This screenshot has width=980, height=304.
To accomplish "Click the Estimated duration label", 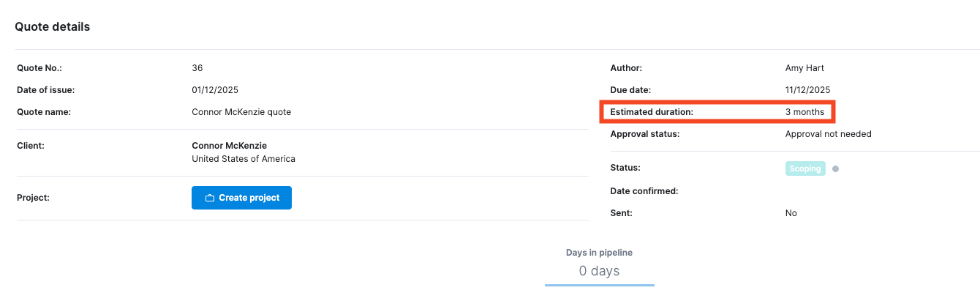I will click(x=652, y=112).
